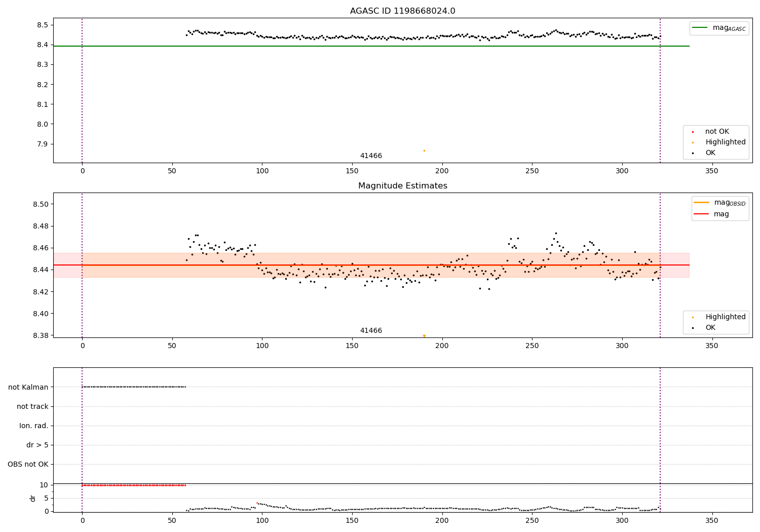Viewport: 760px width, 532px height.
Task: Click the red 'mag' legend entry in the middle plot
Action: click(711, 214)
